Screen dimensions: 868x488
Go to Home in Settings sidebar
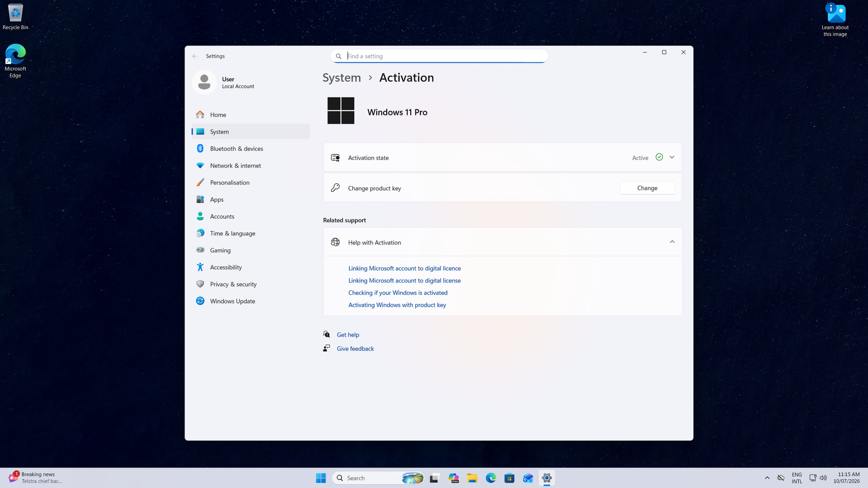[x=251, y=114]
